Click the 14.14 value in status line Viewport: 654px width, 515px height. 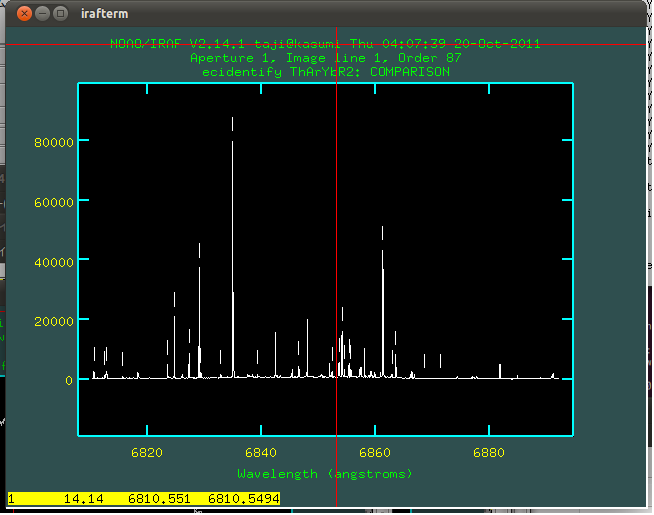[x=83, y=499]
